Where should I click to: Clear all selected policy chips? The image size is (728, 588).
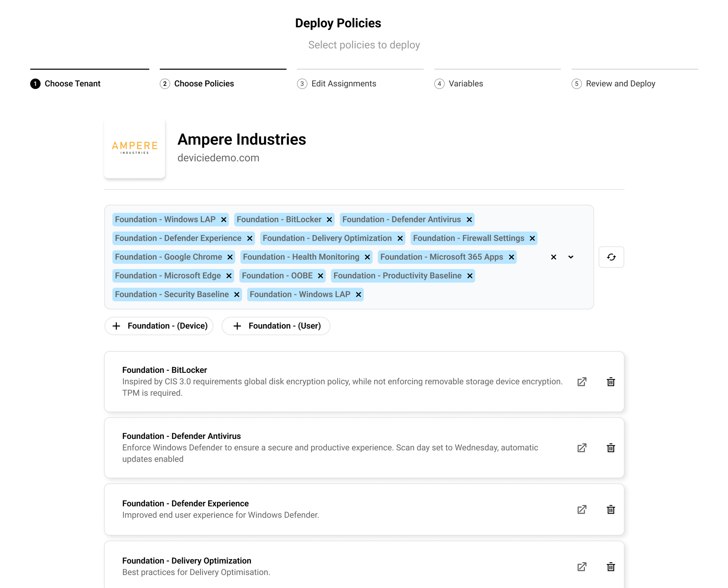553,257
